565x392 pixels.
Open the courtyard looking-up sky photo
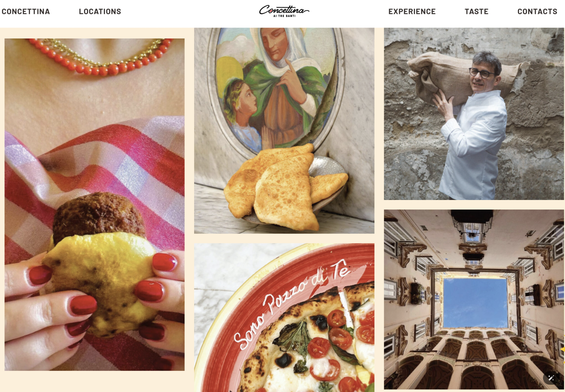[x=474, y=299]
